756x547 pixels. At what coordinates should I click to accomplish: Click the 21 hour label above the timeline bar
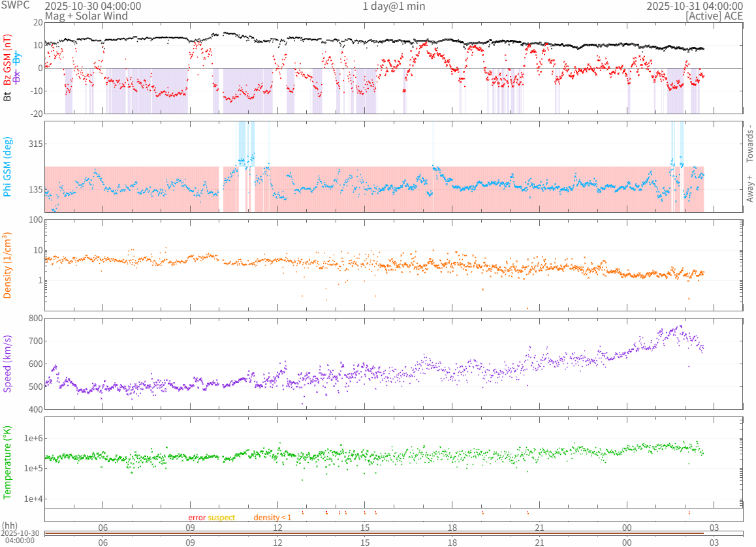[539, 527]
